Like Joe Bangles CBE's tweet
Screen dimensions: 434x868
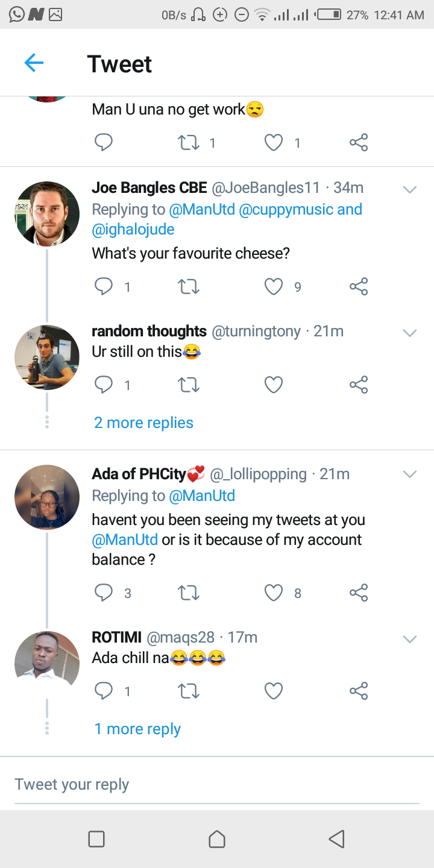point(274,287)
